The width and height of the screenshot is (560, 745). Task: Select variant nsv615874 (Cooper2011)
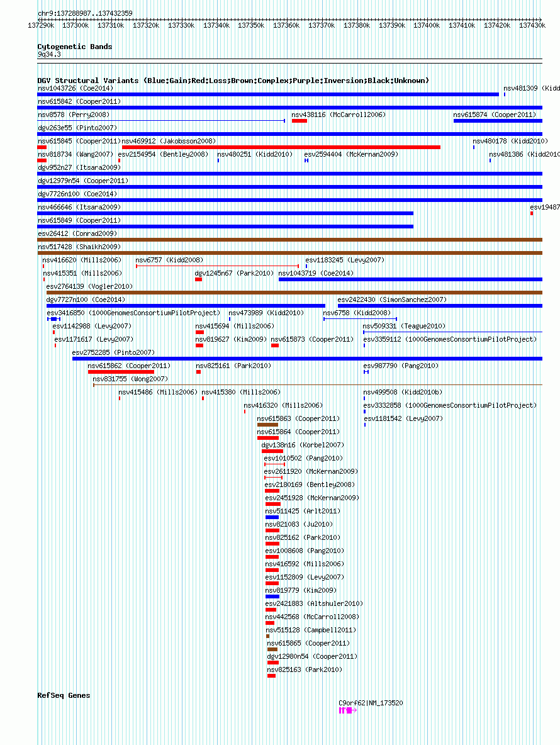click(495, 115)
